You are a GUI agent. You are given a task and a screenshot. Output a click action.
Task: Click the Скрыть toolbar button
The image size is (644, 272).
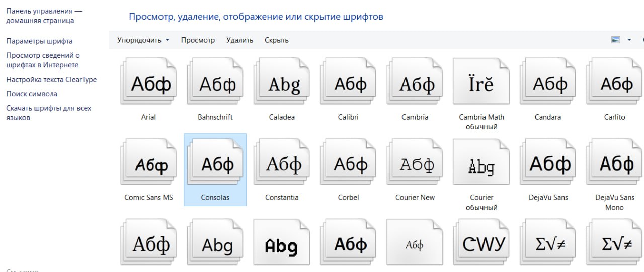pyautogui.click(x=276, y=40)
